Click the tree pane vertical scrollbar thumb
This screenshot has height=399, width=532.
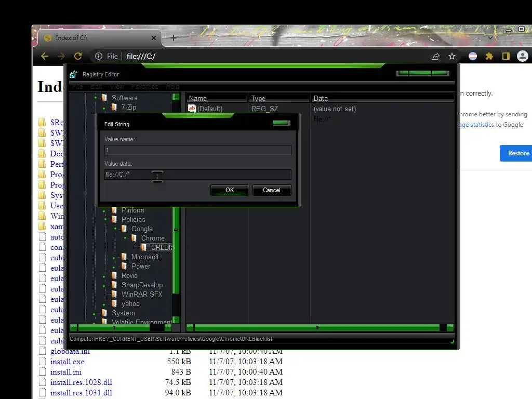point(176,230)
